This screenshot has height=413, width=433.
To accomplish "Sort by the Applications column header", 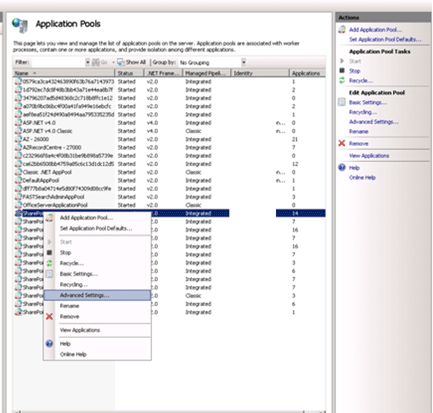I will (307, 73).
